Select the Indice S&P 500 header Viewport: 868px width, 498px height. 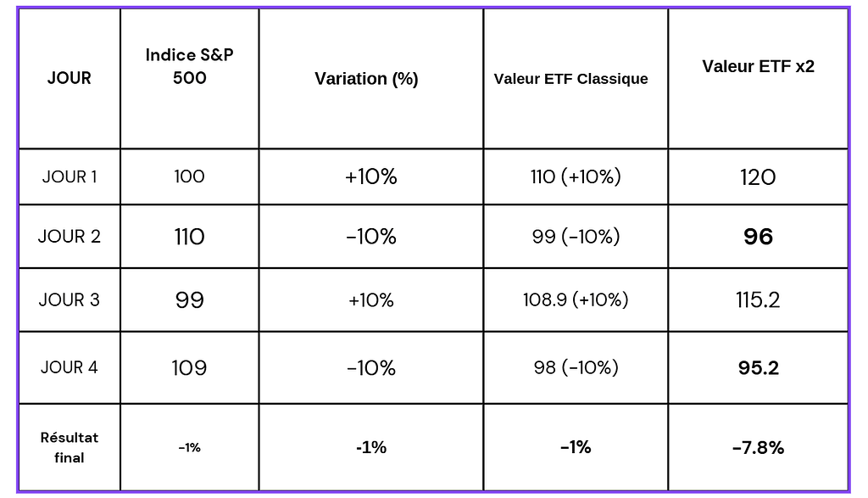pyautogui.click(x=189, y=66)
